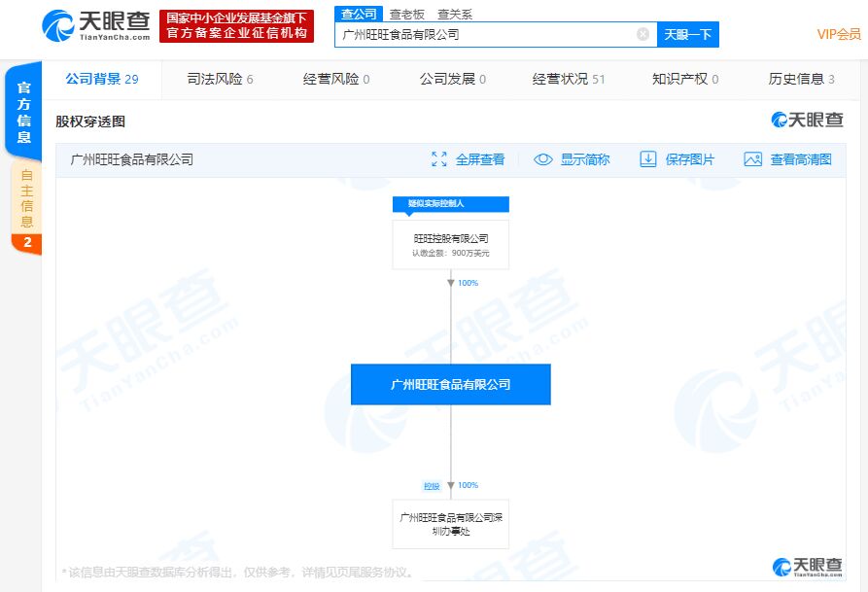The width and height of the screenshot is (868, 592).
Task: Select the 广州旺旺食品有限公司 center node
Action: (x=450, y=384)
